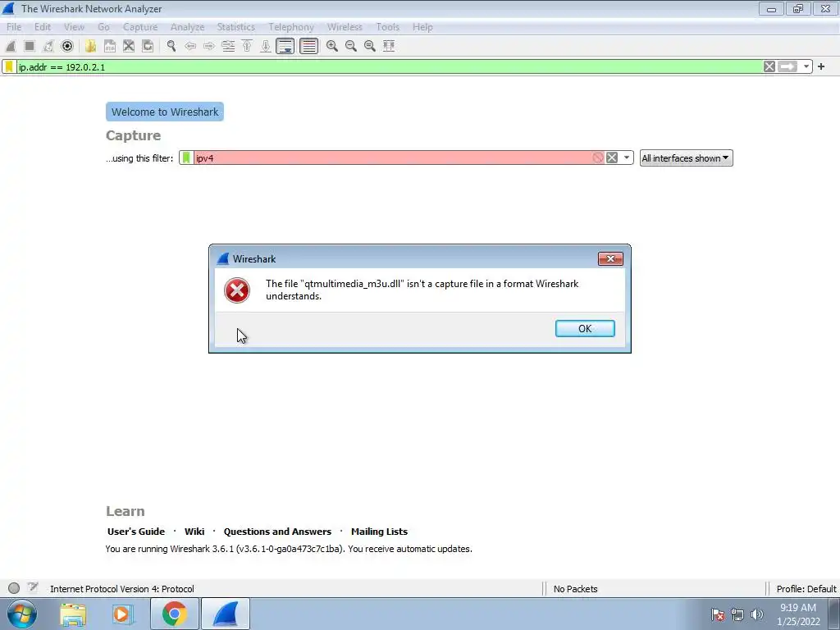Click the Resize columns to fit icon
Image resolution: width=840 pixels, height=630 pixels.
389,46
